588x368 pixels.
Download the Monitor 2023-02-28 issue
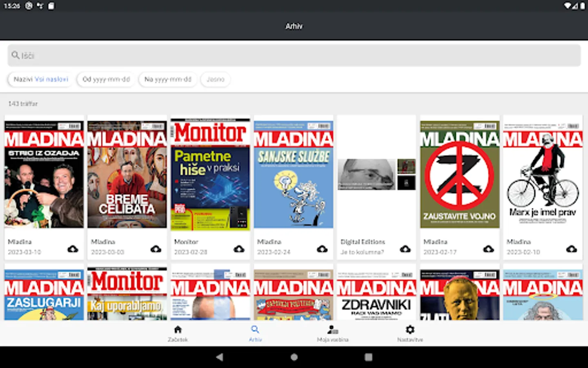click(x=239, y=249)
